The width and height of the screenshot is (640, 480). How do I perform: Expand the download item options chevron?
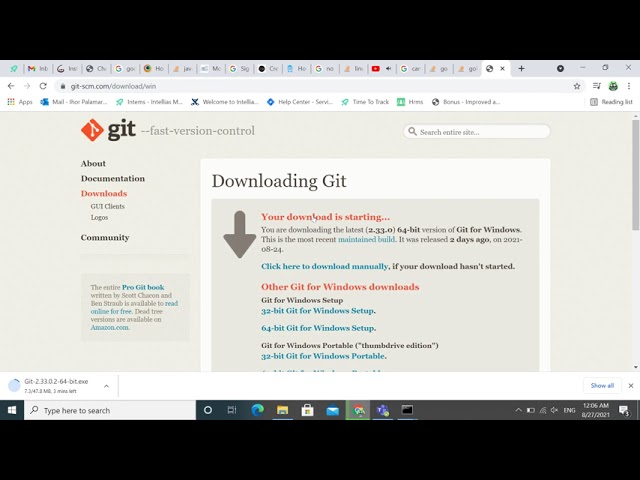(x=106, y=386)
